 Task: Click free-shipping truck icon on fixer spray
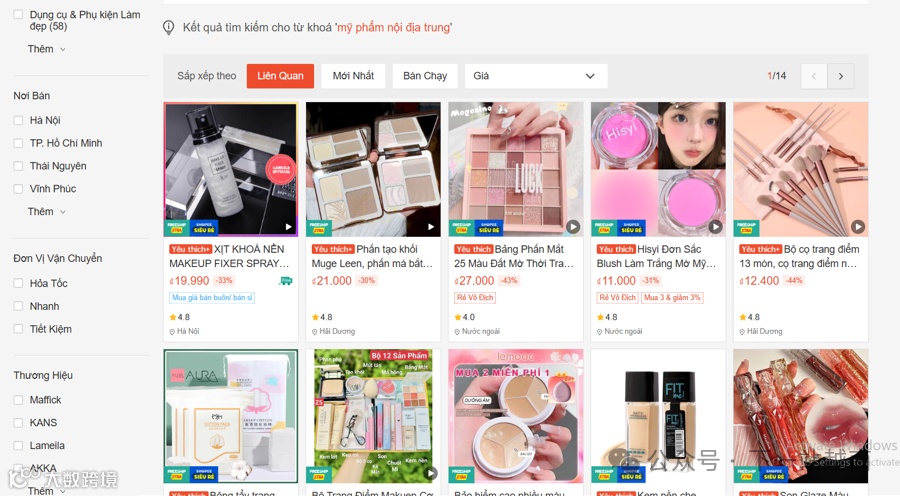(x=285, y=281)
